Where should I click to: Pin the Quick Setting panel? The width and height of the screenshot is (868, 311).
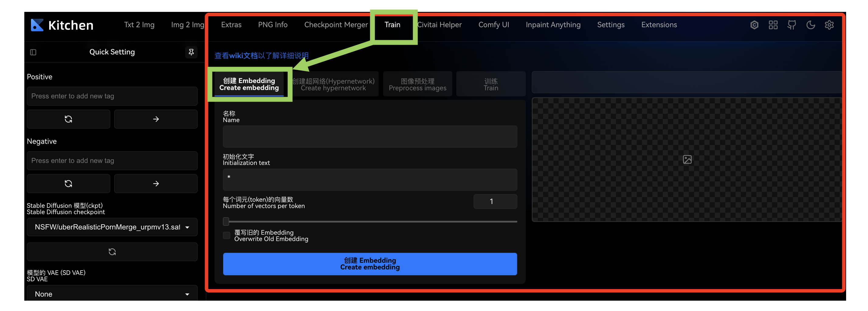191,52
